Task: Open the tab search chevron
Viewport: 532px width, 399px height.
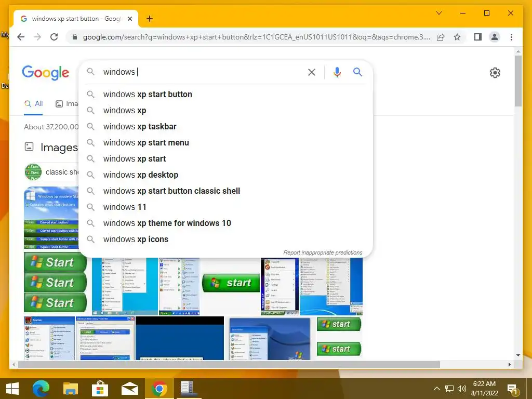Action: pyautogui.click(x=438, y=13)
